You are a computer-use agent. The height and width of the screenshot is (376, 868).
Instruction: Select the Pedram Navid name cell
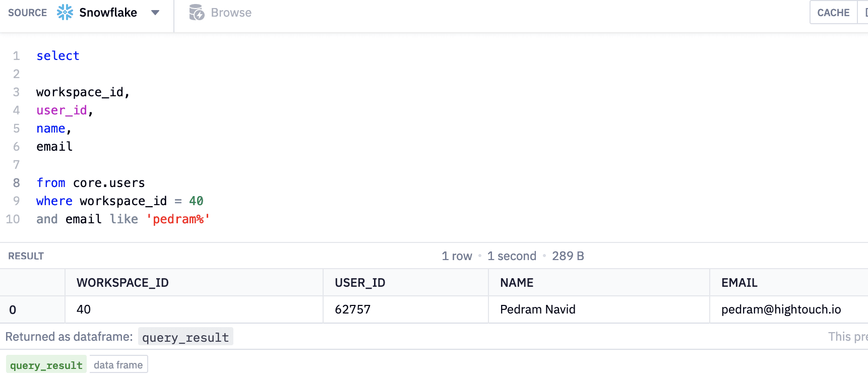(x=537, y=309)
